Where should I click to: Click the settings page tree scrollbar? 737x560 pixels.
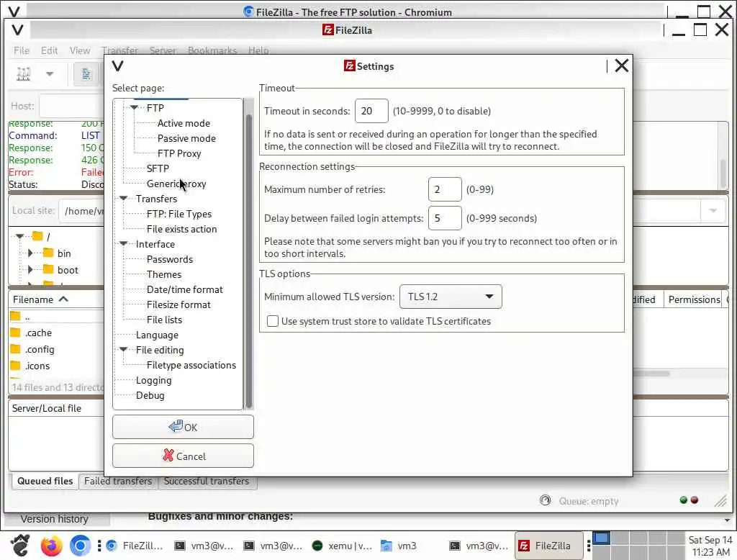[249, 261]
